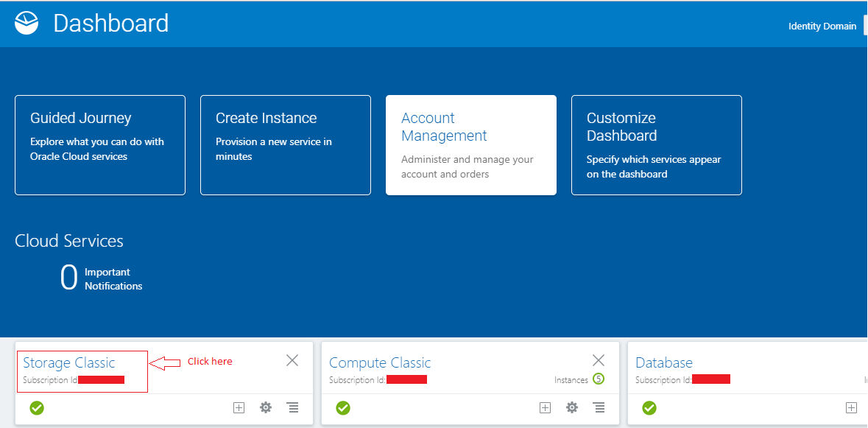Click Database Subscription Id text
Screen dimensions: 868x428
click(663, 380)
